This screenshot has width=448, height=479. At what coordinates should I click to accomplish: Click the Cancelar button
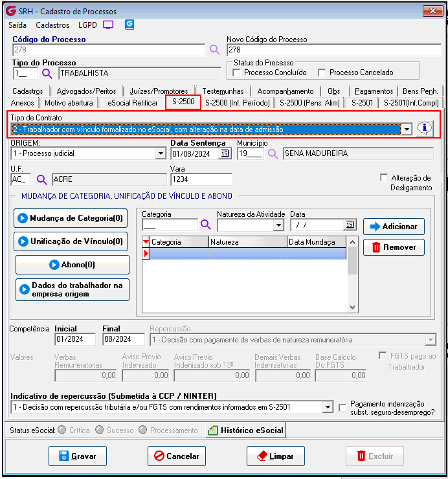177,456
